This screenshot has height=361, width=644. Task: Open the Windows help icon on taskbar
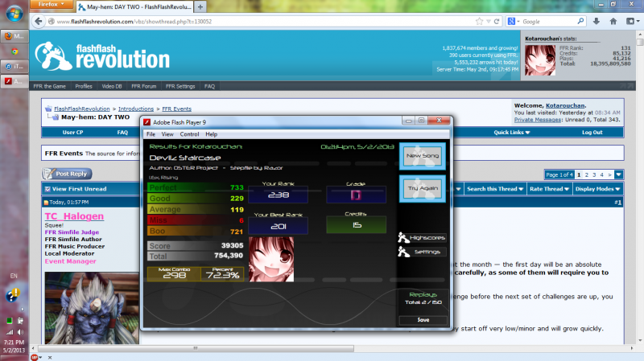pos(12,295)
